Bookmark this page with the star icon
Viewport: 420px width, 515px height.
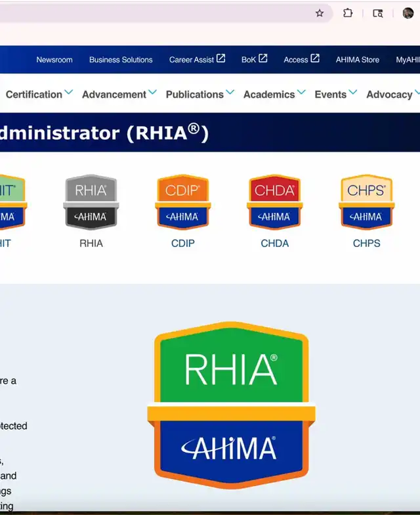pyautogui.click(x=320, y=13)
